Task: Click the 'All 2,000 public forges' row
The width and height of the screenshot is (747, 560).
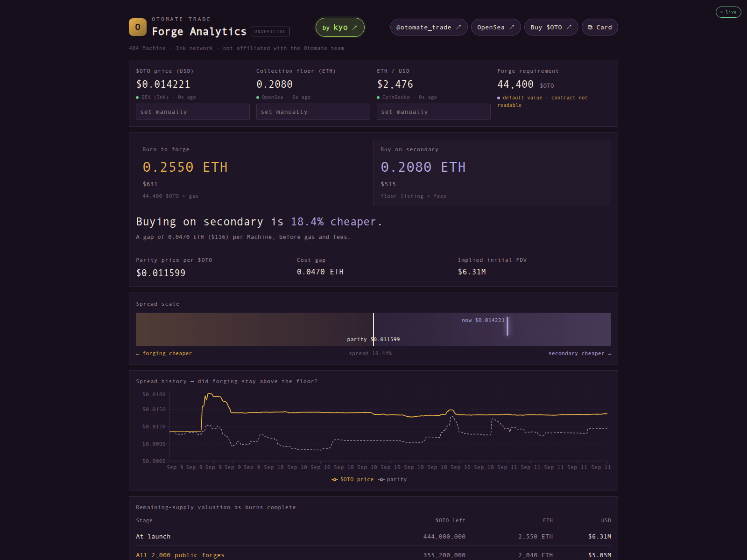Action: point(373,555)
